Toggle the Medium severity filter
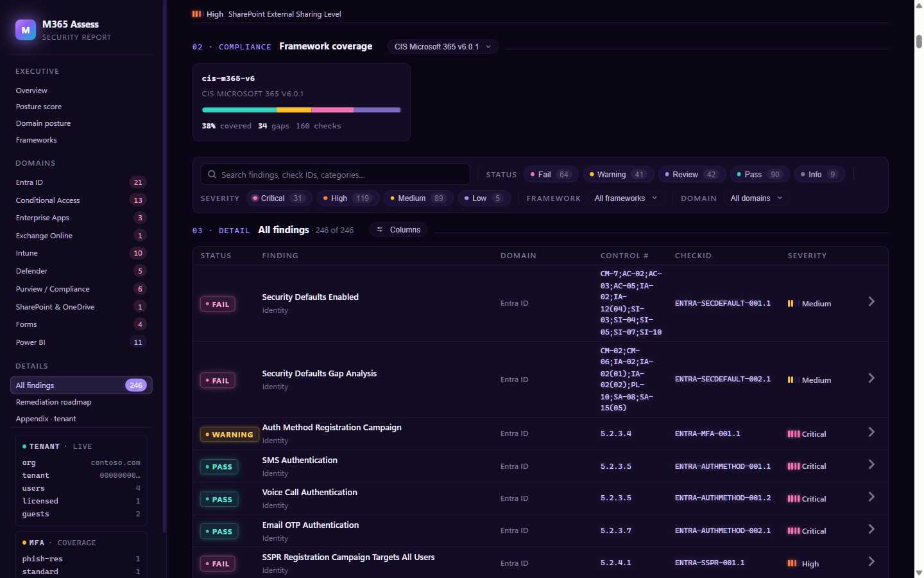Viewport: 924px width, 578px height. tap(418, 198)
